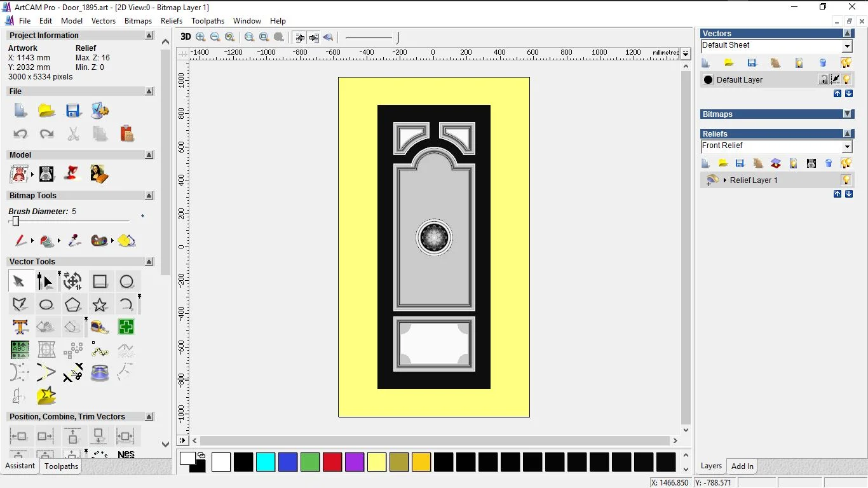
Task: Open the Default Sheet dropdown
Action: [848, 45]
